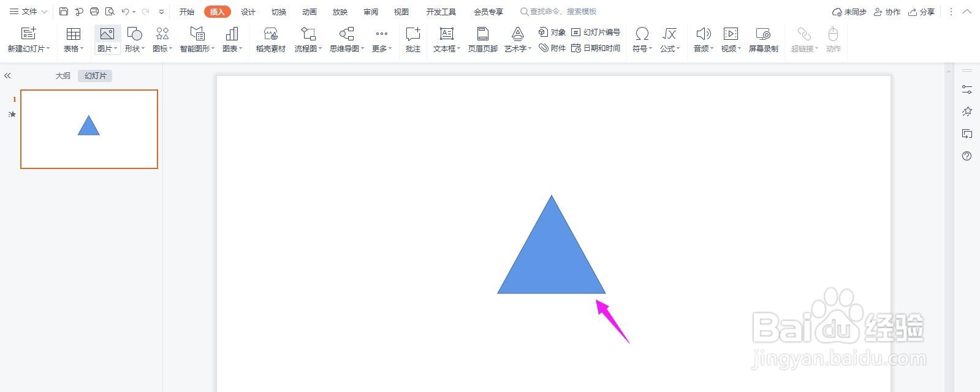Screen dimensions: 980x392
Task: Click the 协作 collaborate button
Action: [887, 12]
